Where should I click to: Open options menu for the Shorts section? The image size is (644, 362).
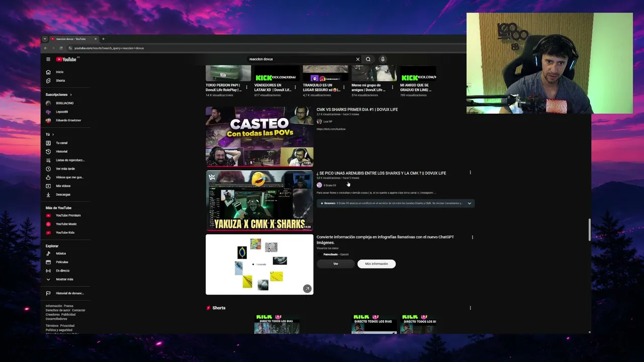click(x=470, y=308)
